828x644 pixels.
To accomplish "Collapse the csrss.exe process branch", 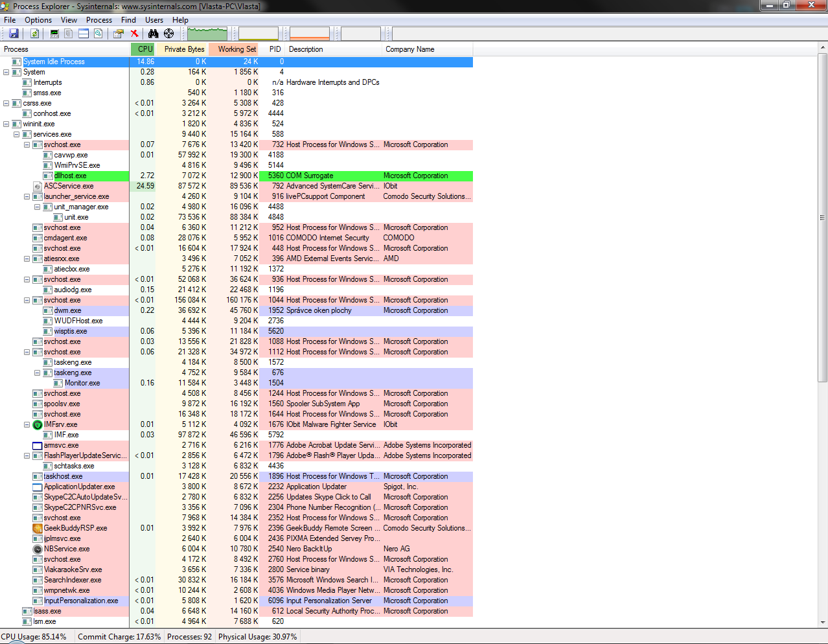I will click(6, 104).
